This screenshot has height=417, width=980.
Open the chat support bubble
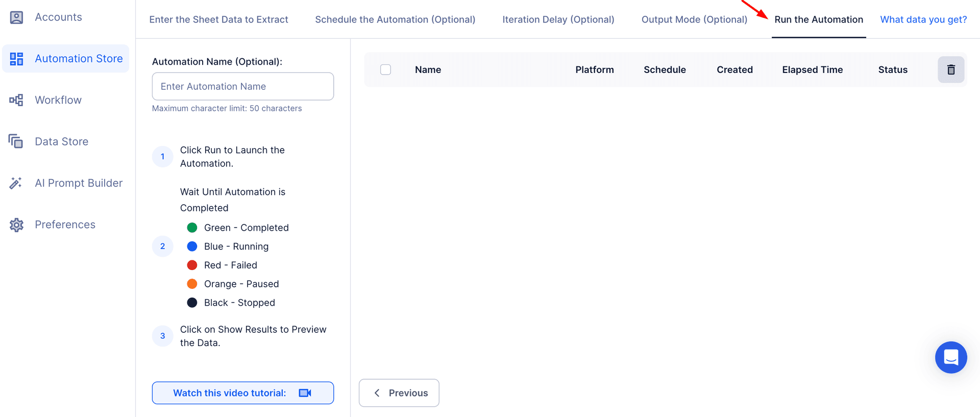[x=950, y=357]
